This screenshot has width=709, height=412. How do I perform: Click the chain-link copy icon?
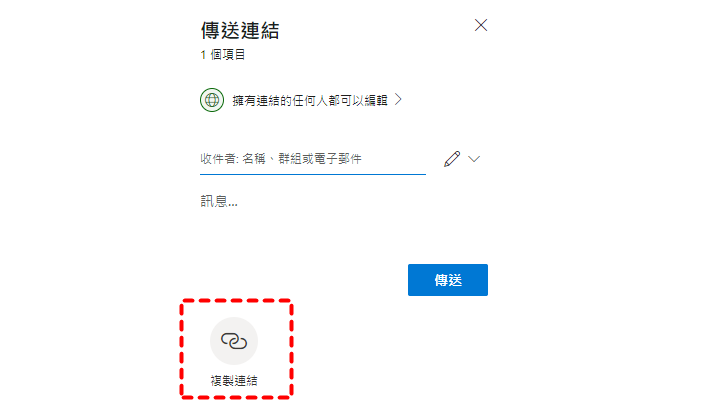tap(234, 341)
